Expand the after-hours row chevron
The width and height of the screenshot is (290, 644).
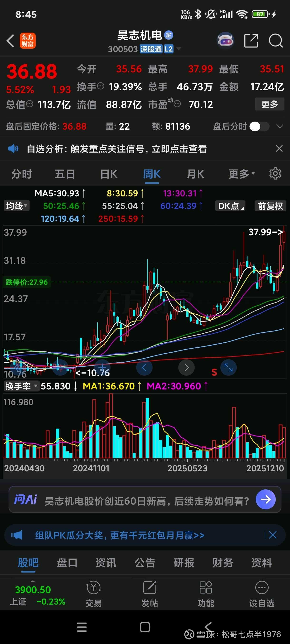[280, 126]
